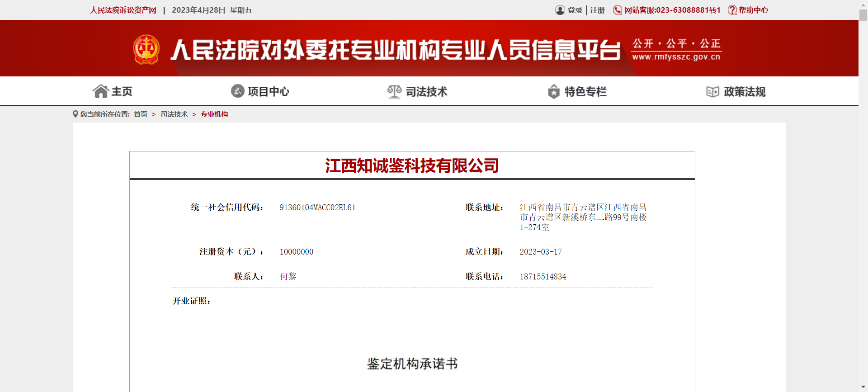The width and height of the screenshot is (868, 392).
Task: Click the location pin icon in breadcrumb
Action: (75, 114)
